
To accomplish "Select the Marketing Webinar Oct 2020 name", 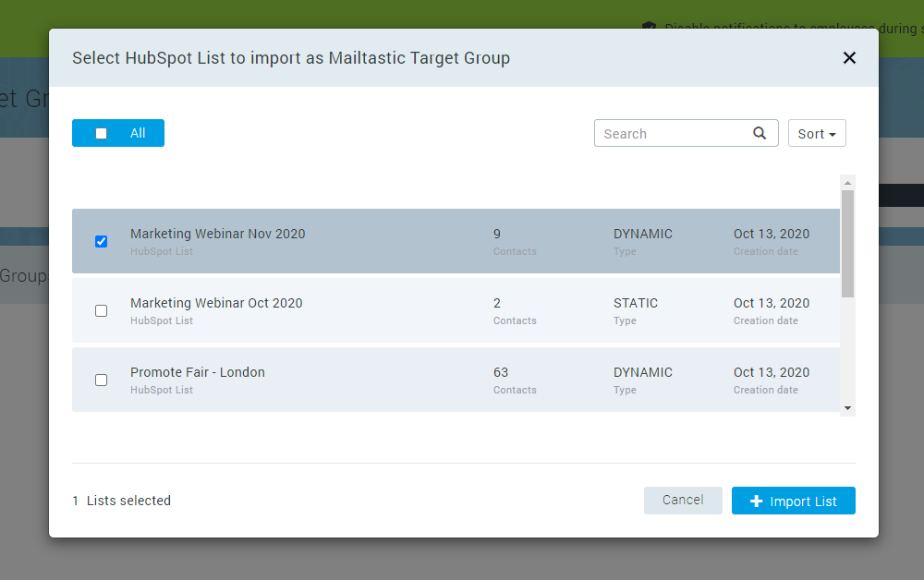I will 216,303.
